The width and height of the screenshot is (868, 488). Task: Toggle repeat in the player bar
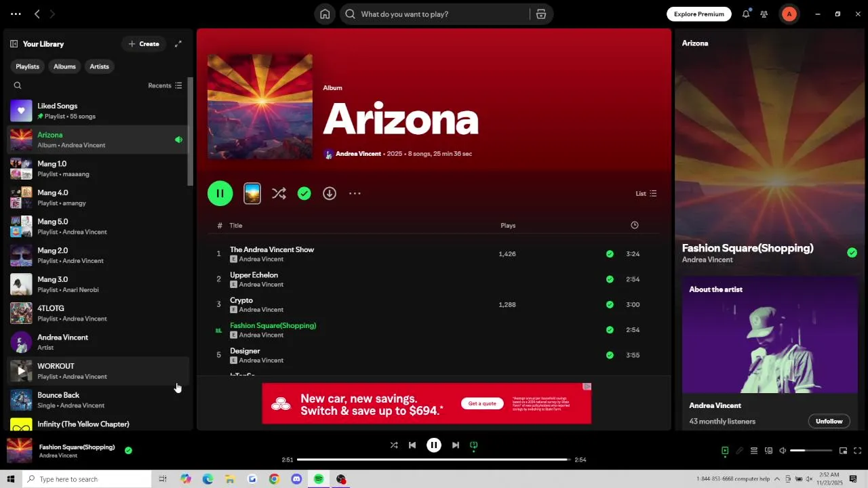[474, 445]
